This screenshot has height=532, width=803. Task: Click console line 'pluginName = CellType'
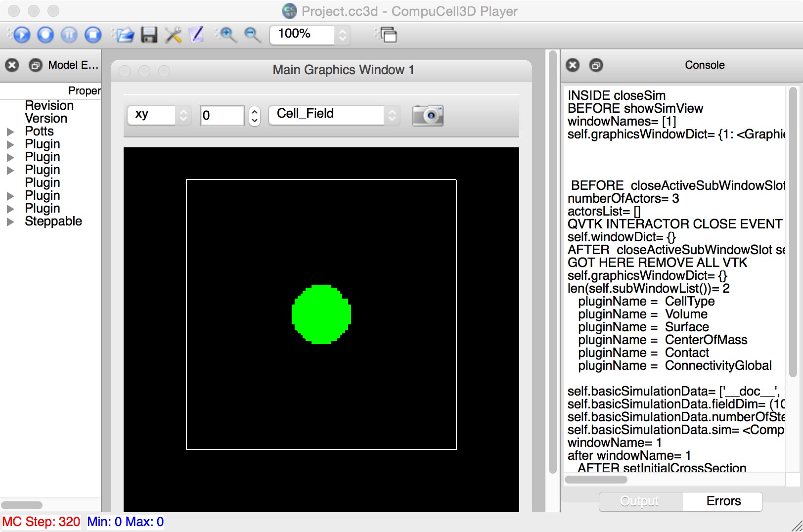point(646,301)
